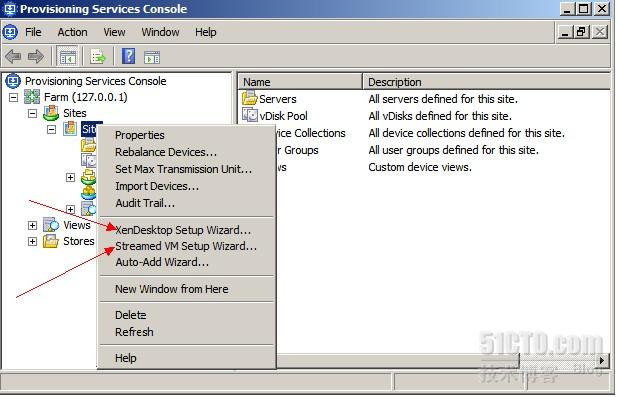Click 'All user groups defined for this site.'

click(x=453, y=150)
